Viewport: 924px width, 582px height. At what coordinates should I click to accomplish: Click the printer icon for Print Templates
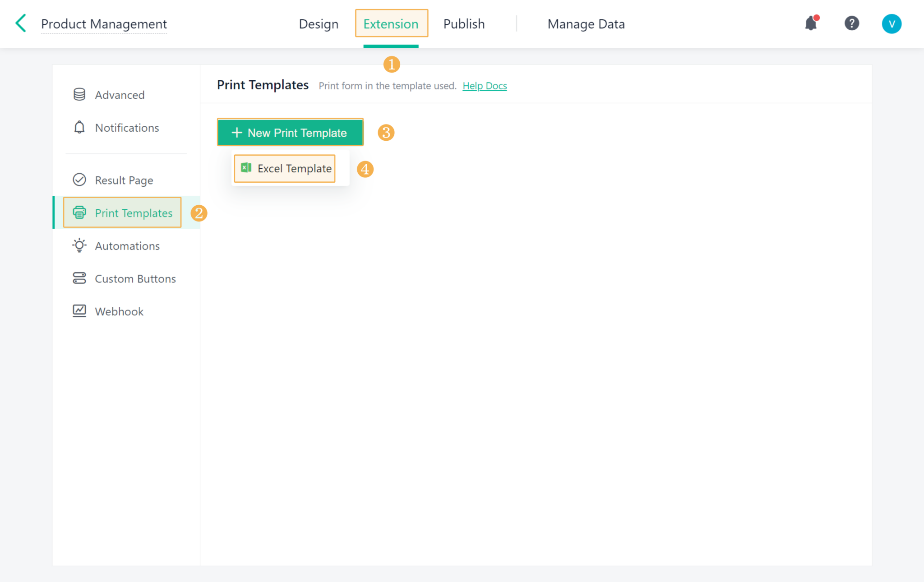[x=79, y=212]
